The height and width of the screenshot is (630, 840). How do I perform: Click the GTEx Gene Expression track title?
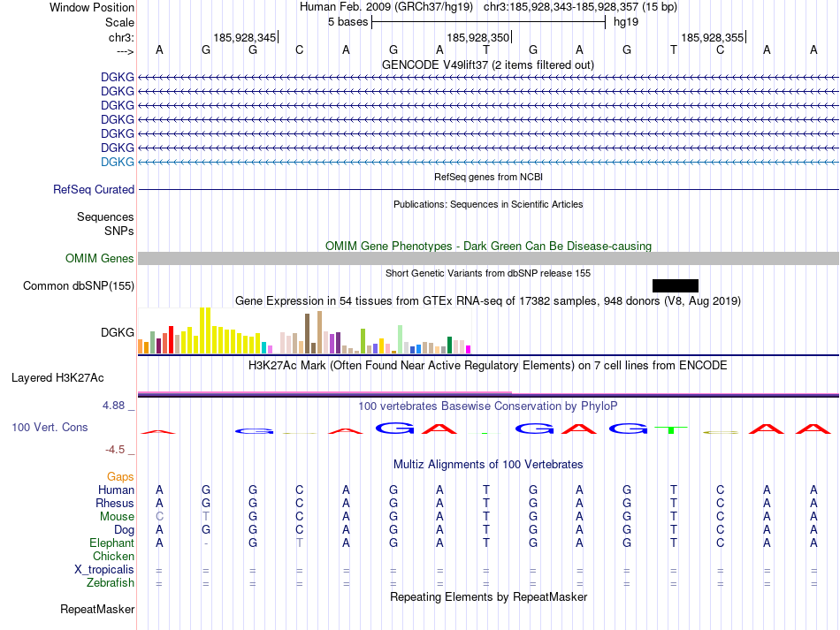(488, 300)
